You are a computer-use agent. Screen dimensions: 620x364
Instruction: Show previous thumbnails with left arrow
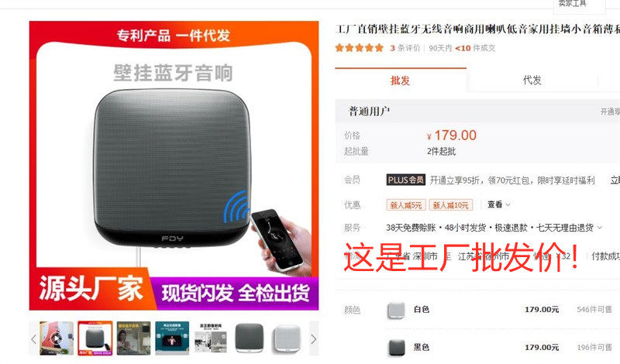coord(34,338)
